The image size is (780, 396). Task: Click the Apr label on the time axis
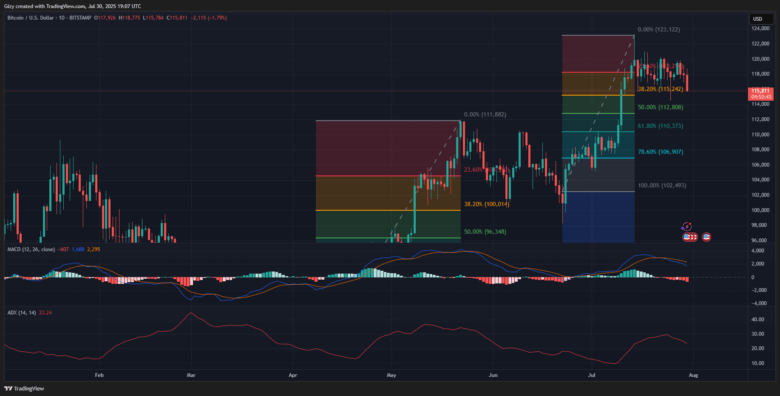pos(293,376)
